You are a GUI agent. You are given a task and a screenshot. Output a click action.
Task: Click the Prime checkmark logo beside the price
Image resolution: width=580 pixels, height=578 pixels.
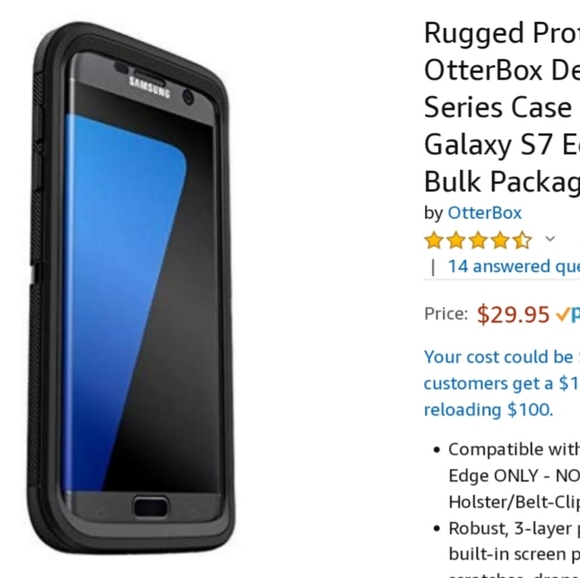(568, 315)
